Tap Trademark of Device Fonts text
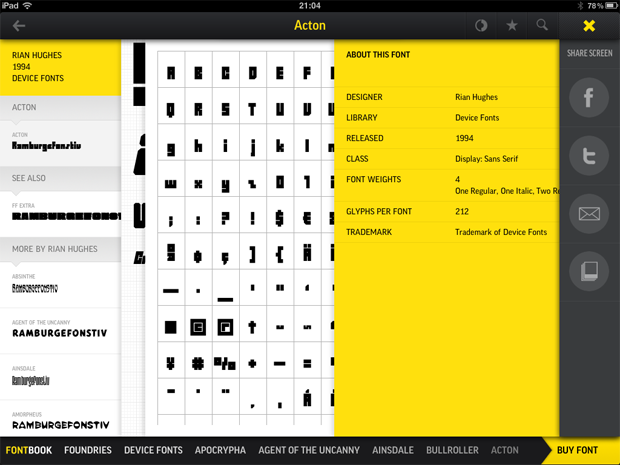The width and height of the screenshot is (620, 465). 501,232
